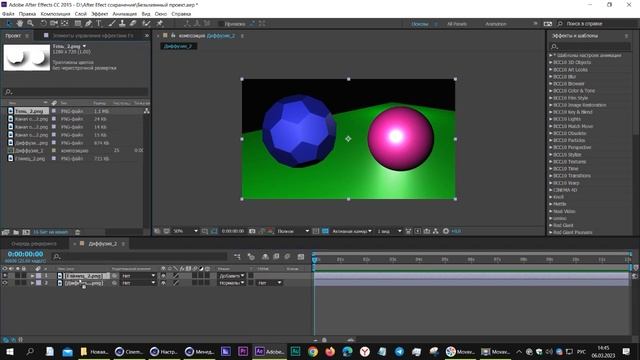Click the project bit depth label
Viewport: 640px width, 360px height.
point(51,232)
